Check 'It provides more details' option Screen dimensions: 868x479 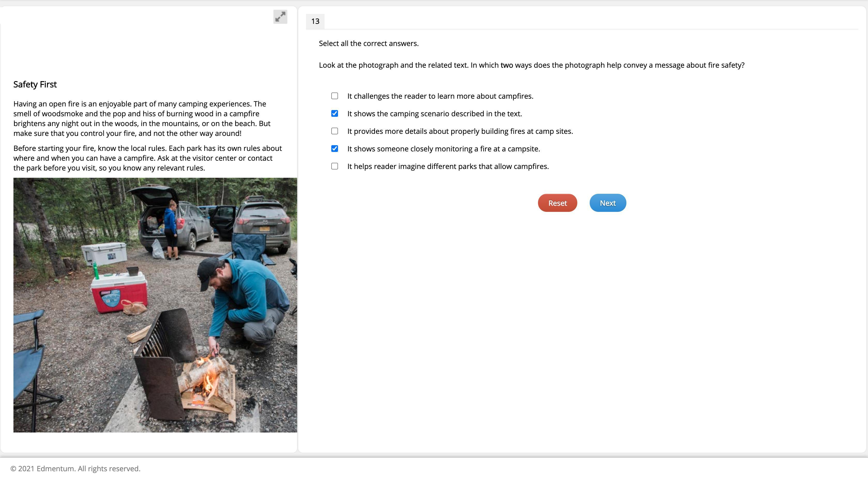click(x=334, y=131)
